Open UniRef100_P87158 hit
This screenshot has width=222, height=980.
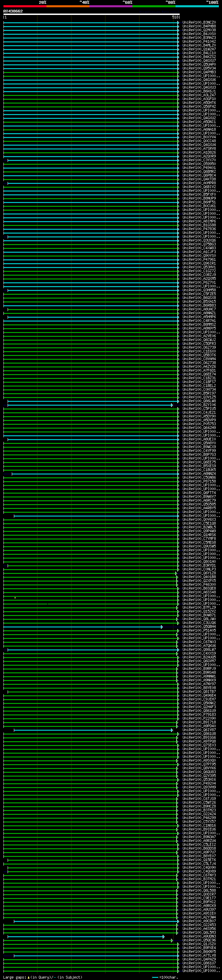click(199, 481)
